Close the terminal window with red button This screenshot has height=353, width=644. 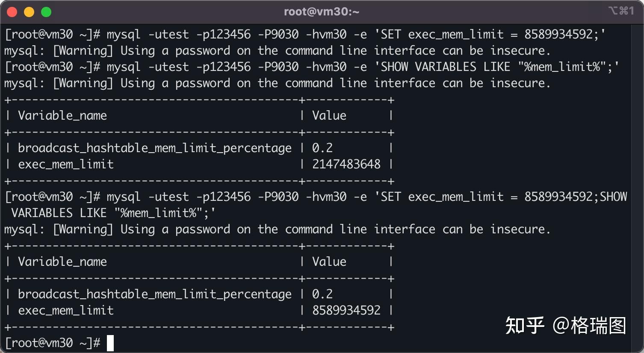pyautogui.click(x=12, y=12)
